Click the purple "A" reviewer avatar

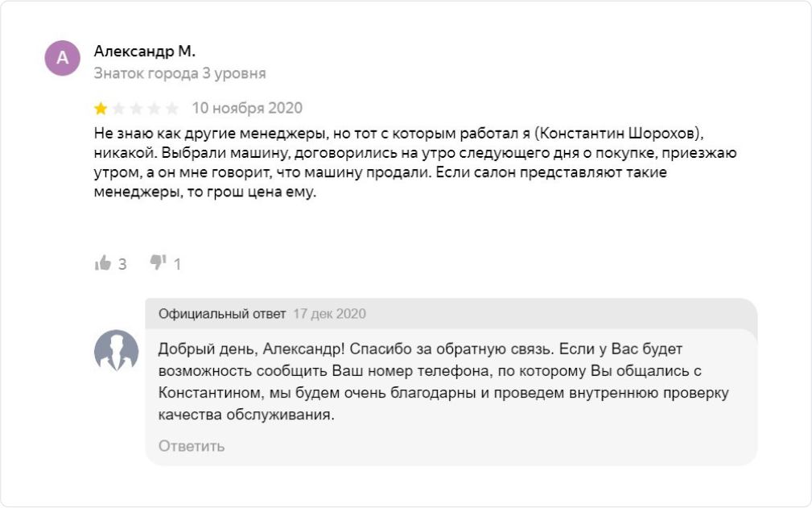click(63, 58)
